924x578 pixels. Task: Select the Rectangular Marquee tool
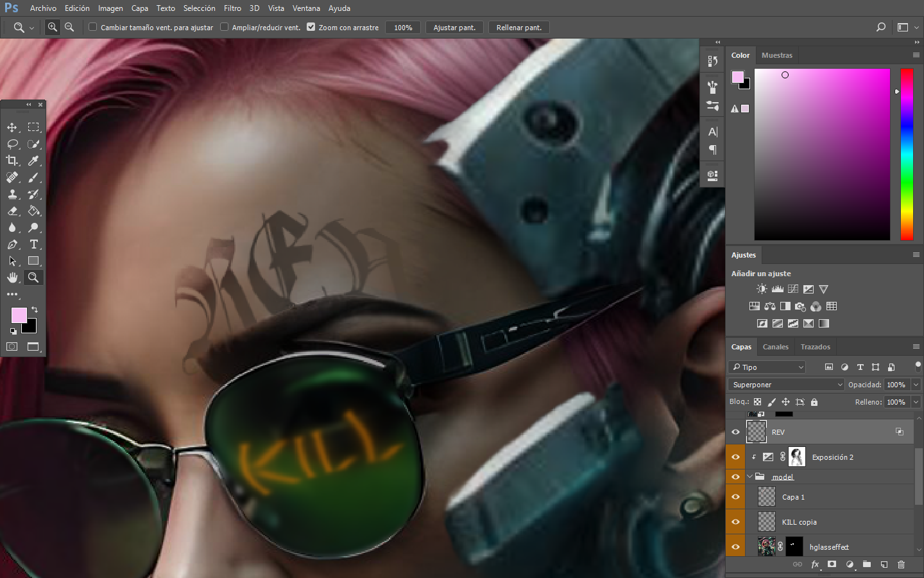(33, 127)
